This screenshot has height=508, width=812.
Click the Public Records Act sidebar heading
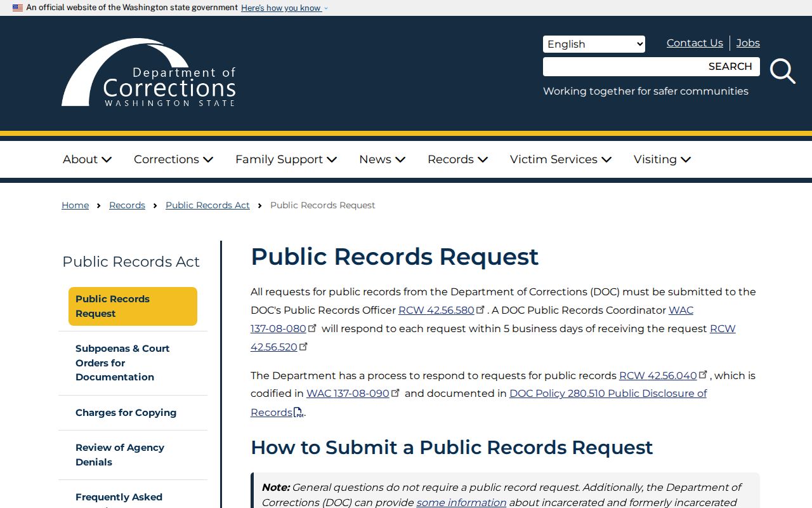pos(131,262)
